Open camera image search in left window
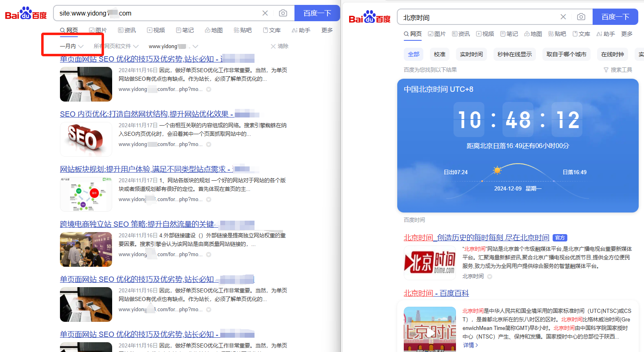Image resolution: width=644 pixels, height=352 pixels. [x=283, y=13]
